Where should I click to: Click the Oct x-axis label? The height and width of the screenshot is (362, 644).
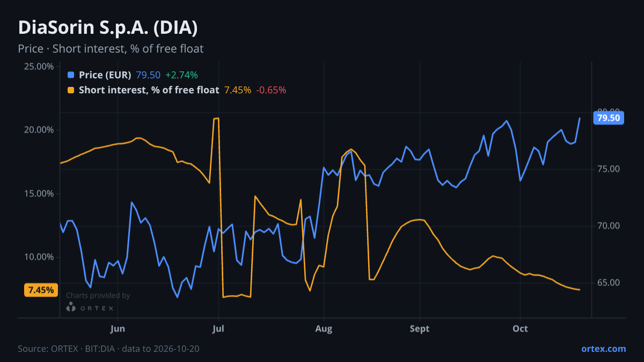point(520,329)
